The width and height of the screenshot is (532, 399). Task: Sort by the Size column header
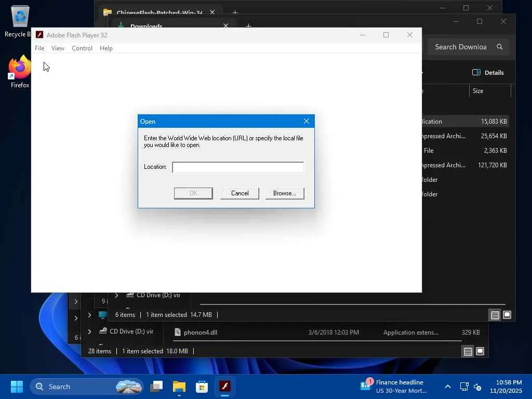[489, 91]
